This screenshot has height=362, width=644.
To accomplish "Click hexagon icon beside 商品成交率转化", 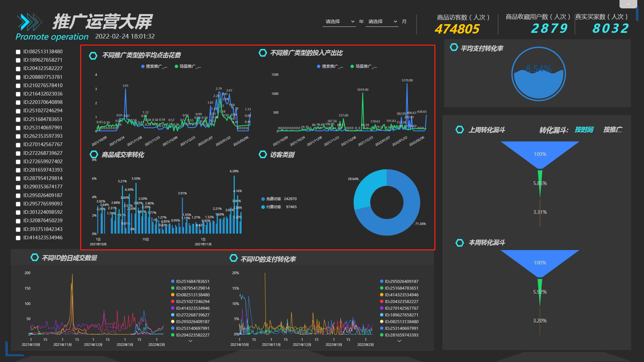I will click(x=94, y=155).
